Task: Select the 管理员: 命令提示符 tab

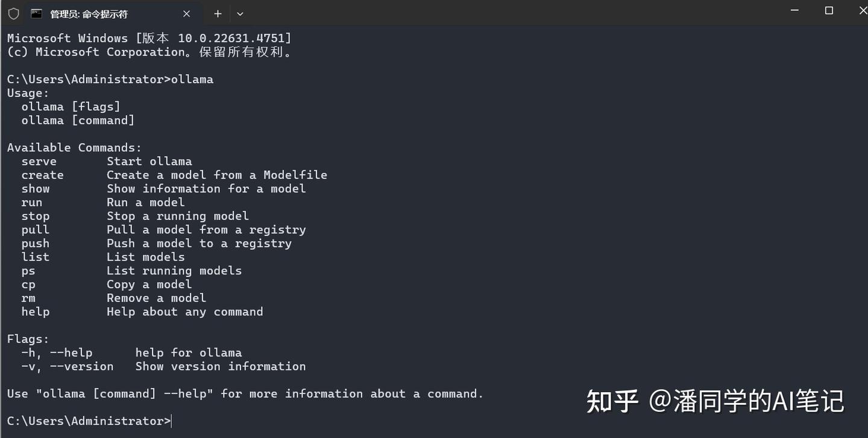Action: click(x=96, y=13)
